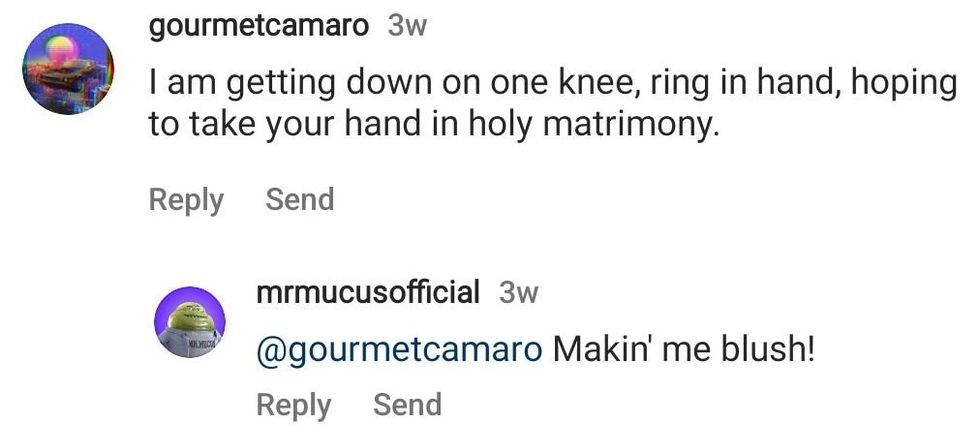
Task: Click the 3w timestamp beside gourmetcamaro
Action: click(x=407, y=27)
